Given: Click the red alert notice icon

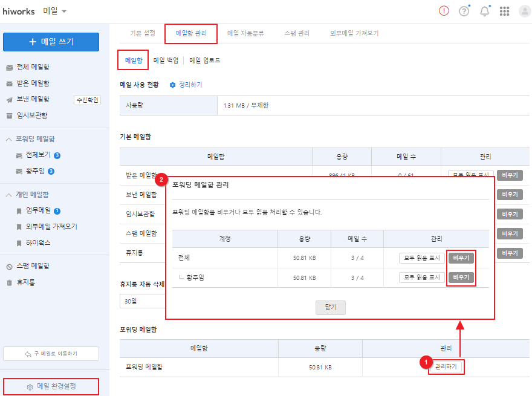Looking at the screenshot, I should (x=444, y=11).
